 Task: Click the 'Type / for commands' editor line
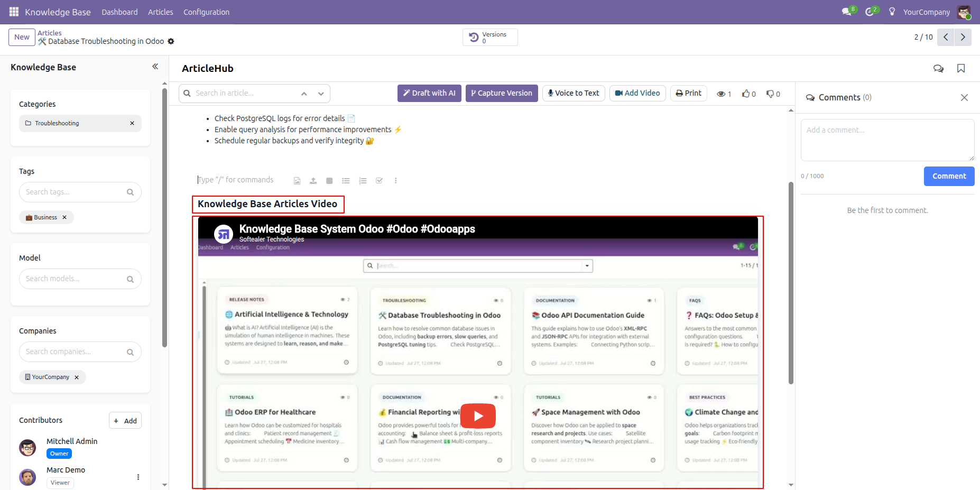pos(236,180)
